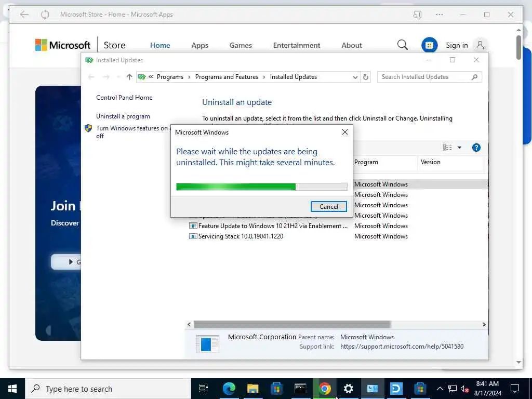Click the muted volume tray icon
Image resolution: width=532 pixels, height=399 pixels.
point(464,389)
